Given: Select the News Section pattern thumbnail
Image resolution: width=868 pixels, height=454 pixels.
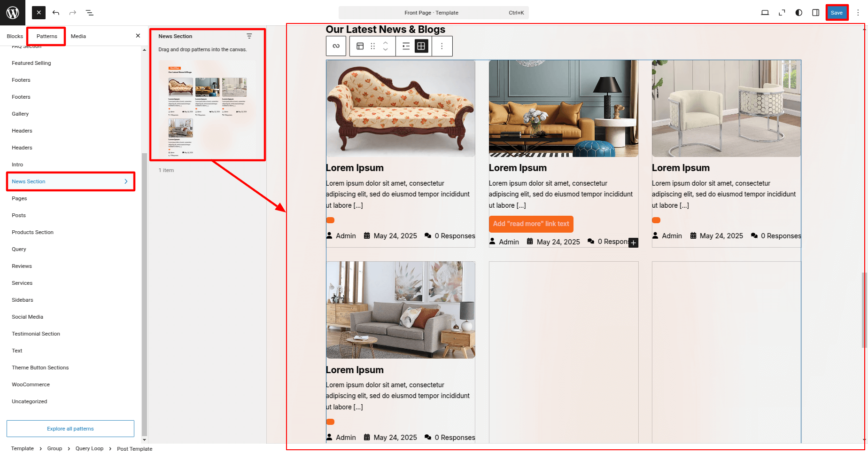Looking at the screenshot, I should 208,108.
